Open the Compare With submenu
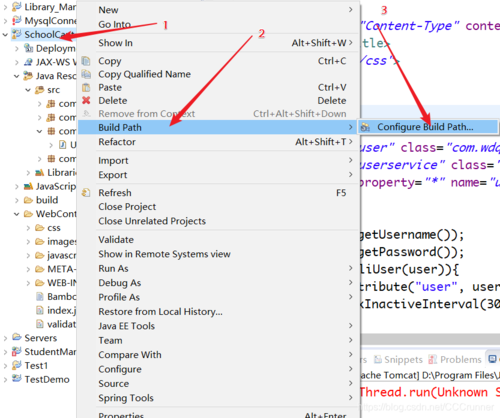The height and width of the screenshot is (418, 500). pyautogui.click(x=219, y=355)
